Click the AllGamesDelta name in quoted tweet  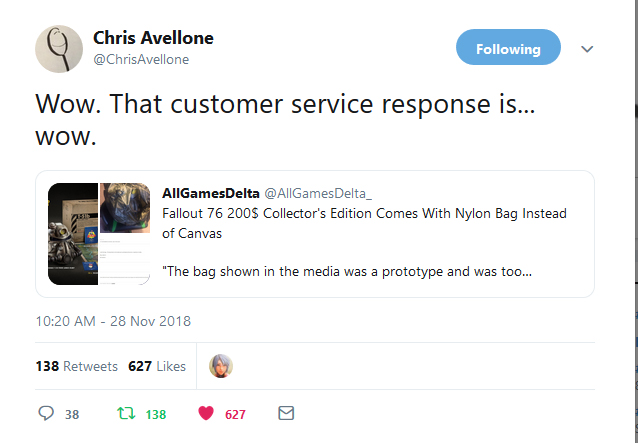(x=207, y=192)
